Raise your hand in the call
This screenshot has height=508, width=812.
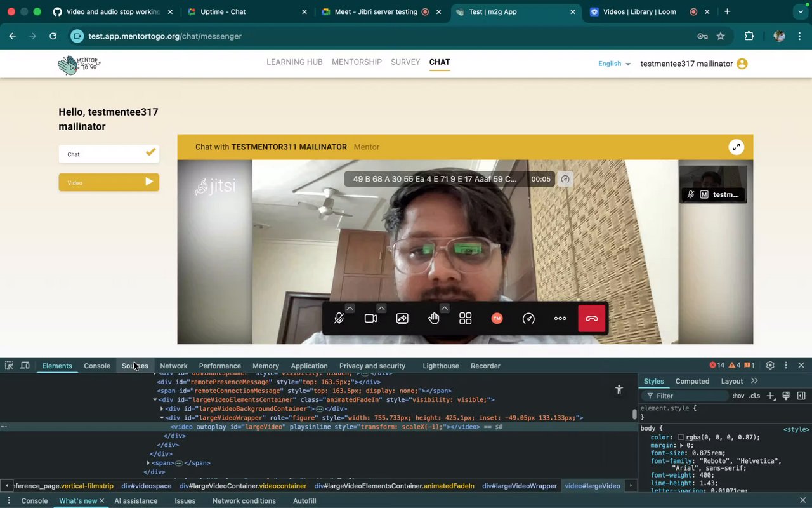[x=434, y=319]
